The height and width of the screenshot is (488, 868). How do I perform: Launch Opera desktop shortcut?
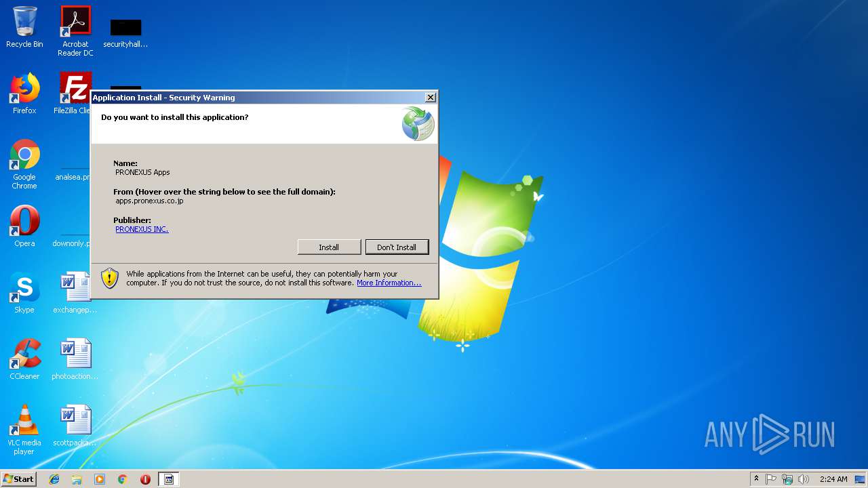pyautogui.click(x=24, y=226)
